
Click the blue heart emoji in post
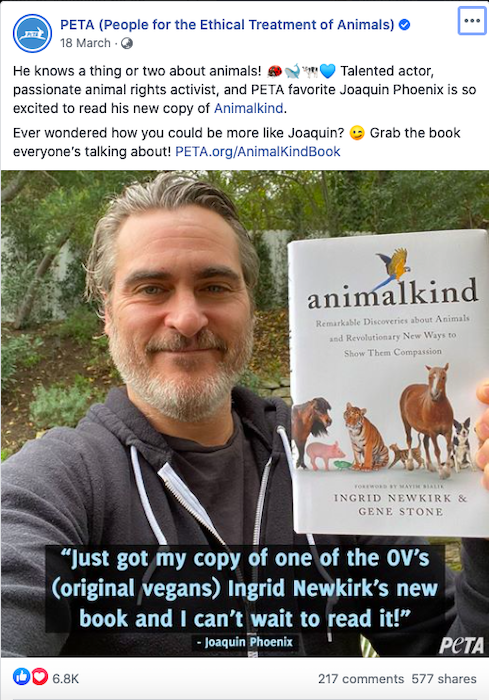[x=327, y=71]
